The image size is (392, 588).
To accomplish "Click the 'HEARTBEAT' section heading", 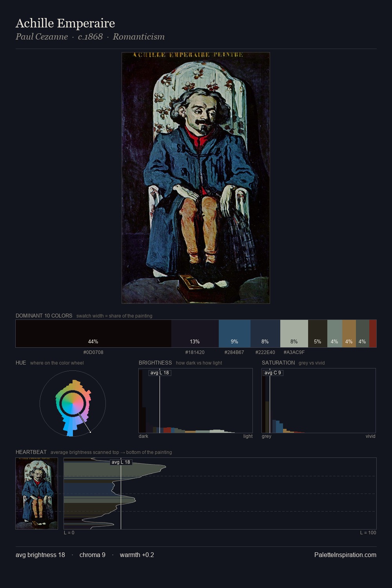I will [x=31, y=452].
